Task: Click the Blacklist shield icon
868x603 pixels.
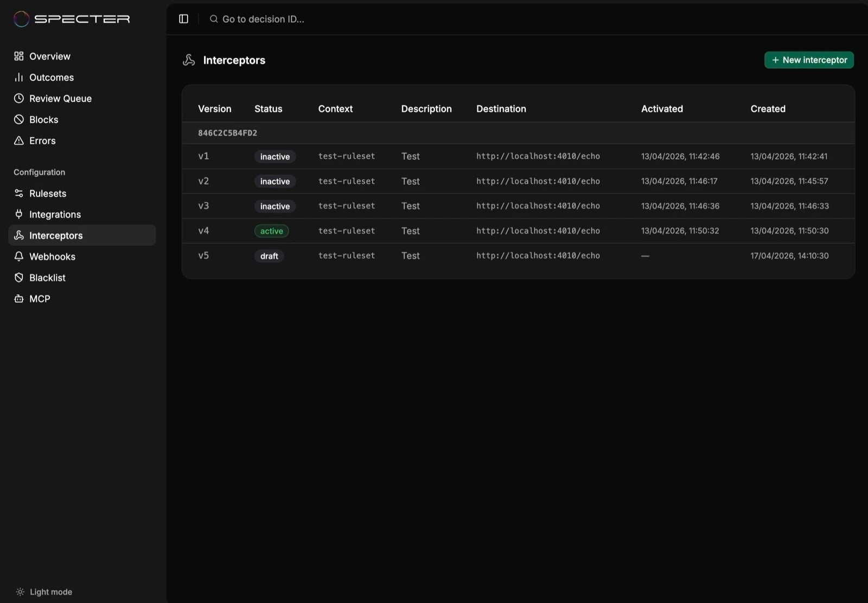Action: click(x=19, y=277)
